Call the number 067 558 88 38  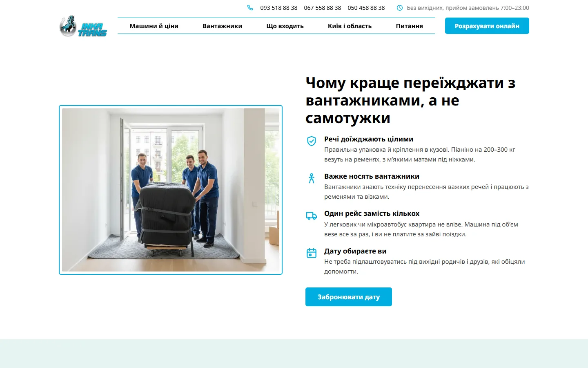pyautogui.click(x=323, y=8)
